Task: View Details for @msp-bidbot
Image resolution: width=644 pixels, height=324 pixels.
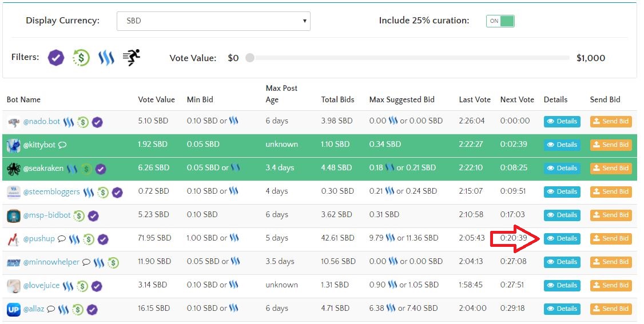Action: coord(562,215)
